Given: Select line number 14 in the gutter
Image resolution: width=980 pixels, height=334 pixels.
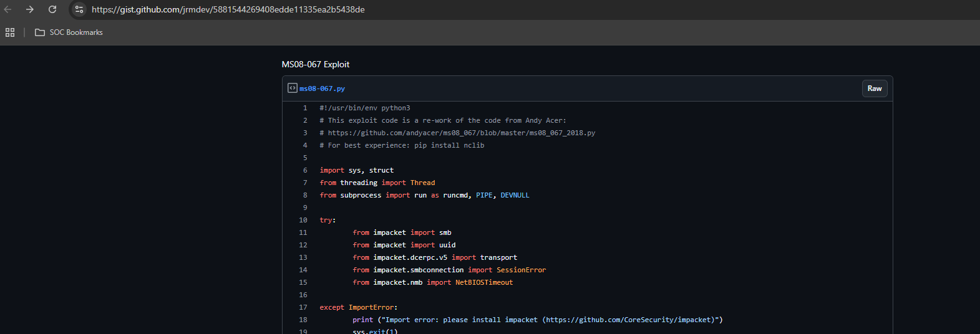Looking at the screenshot, I should pyautogui.click(x=303, y=270).
